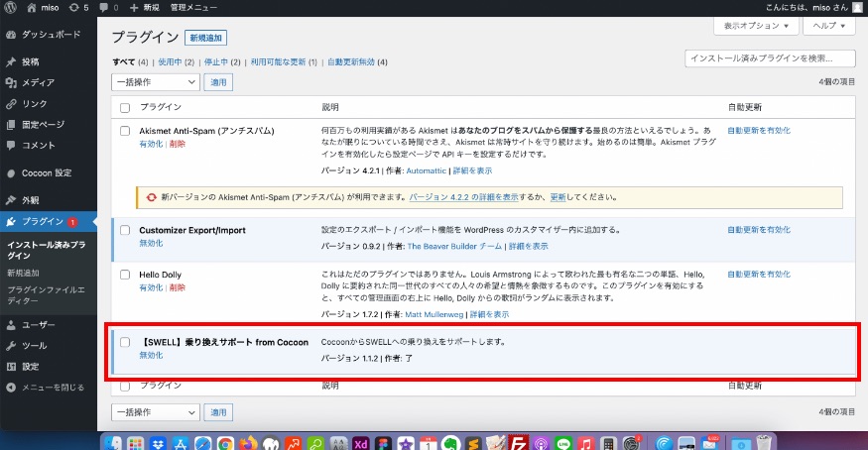Launch FileZilla from the dock
This screenshot has width=868, height=450.
pyautogui.click(x=519, y=443)
